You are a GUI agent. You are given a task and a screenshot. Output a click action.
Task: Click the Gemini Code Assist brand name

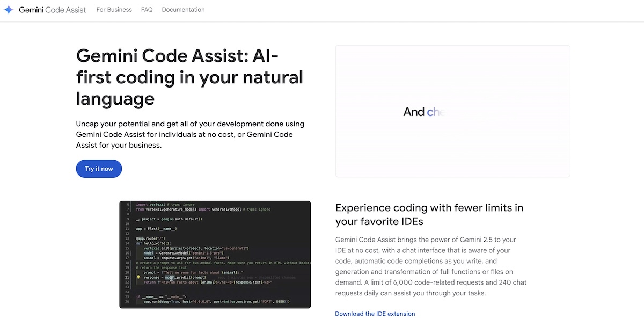(x=52, y=10)
